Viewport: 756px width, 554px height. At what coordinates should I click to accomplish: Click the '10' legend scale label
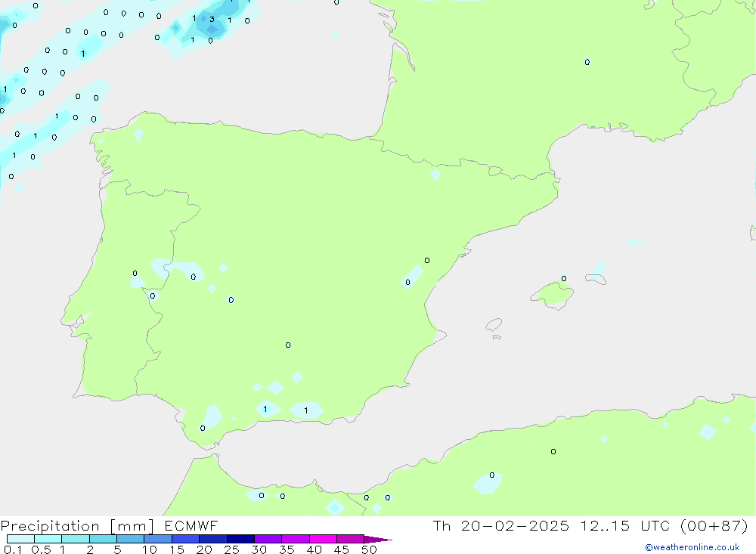coord(150,549)
